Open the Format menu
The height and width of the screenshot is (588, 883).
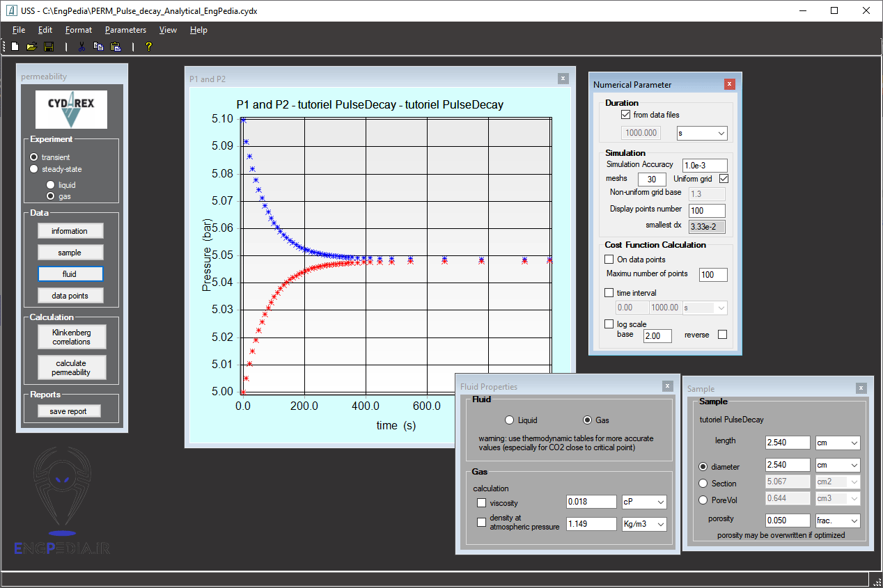79,30
